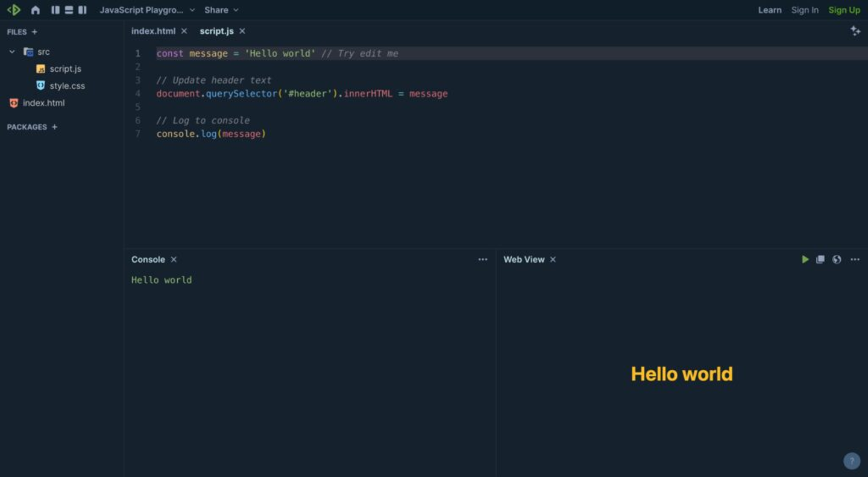Switch to the index.html editor tab
The image size is (868, 477).
tap(153, 31)
